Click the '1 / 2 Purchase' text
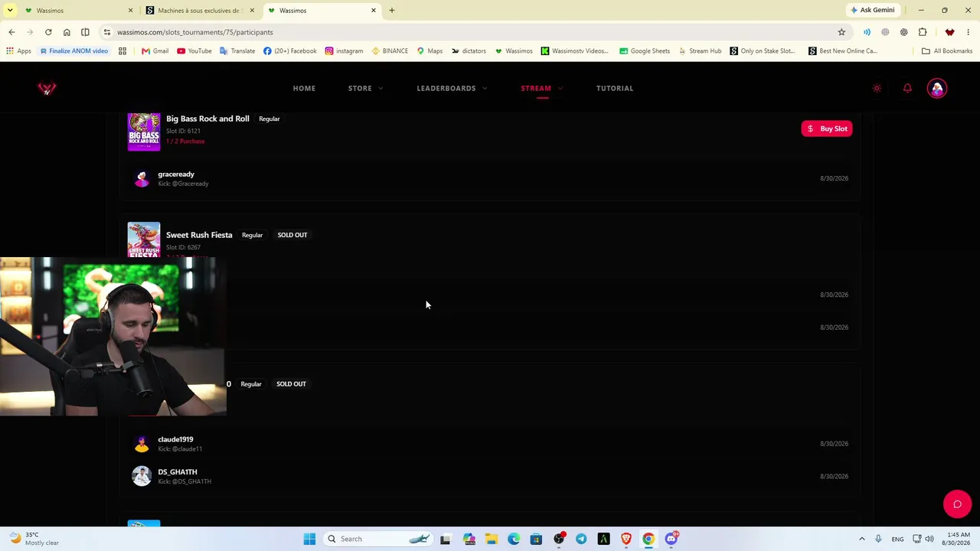 click(185, 142)
